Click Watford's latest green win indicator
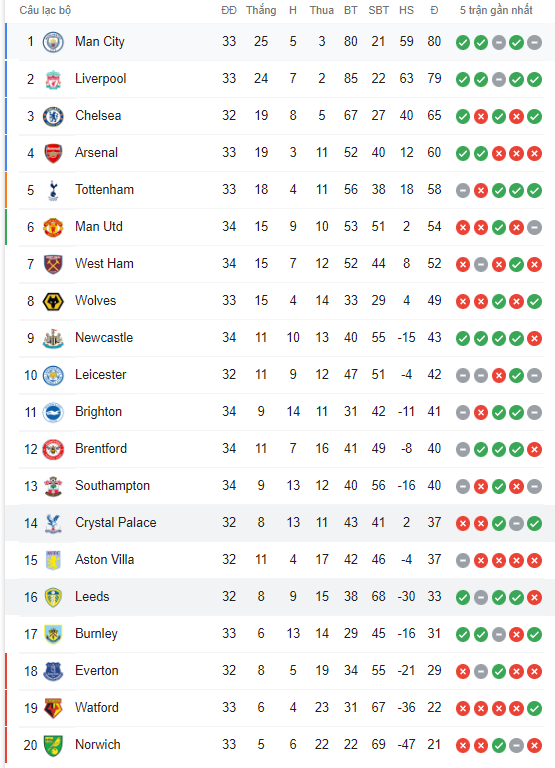Image resolution: width=555 pixels, height=768 pixels. [x=534, y=708]
